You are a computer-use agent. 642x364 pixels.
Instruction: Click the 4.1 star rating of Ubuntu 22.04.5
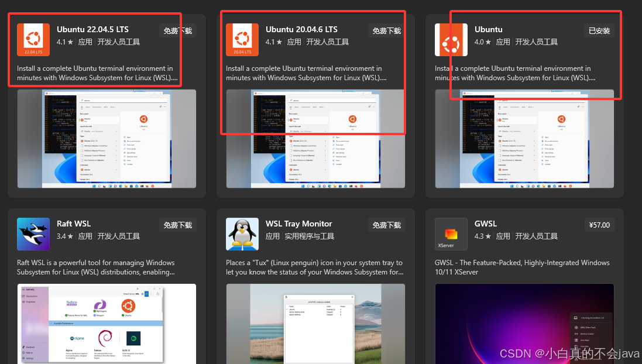point(65,42)
